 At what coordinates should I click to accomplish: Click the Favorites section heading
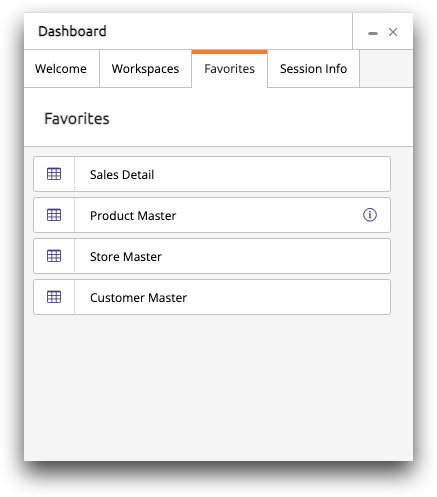point(77,119)
